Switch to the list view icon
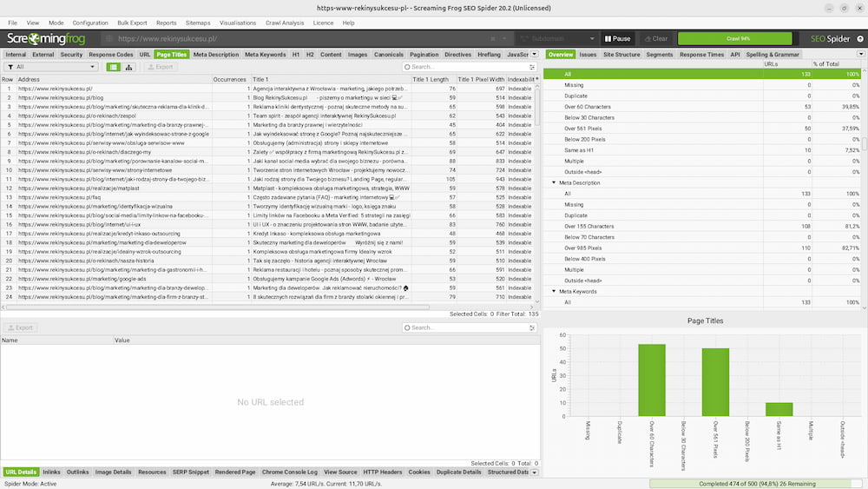 tap(114, 67)
